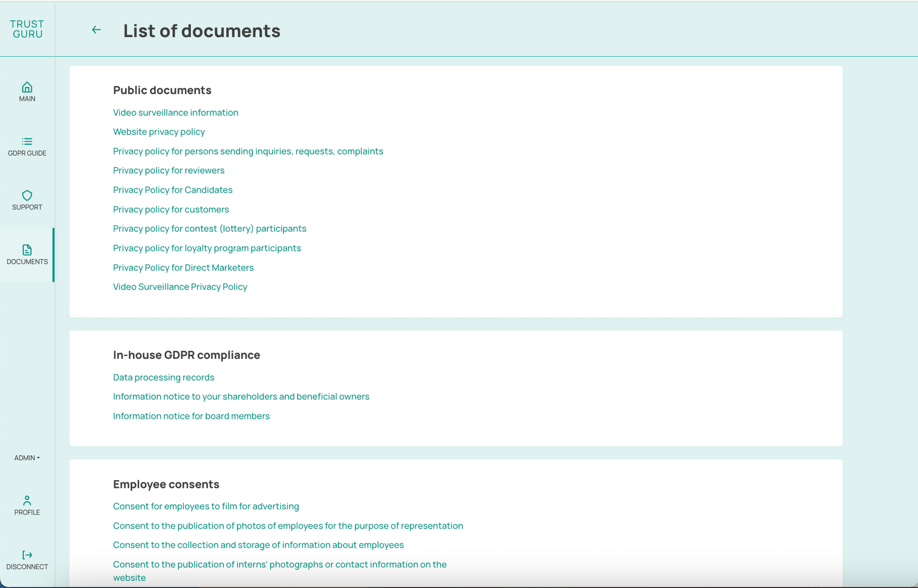The width and height of the screenshot is (918, 588).
Task: Open Information notice for board members
Action: pyautogui.click(x=191, y=416)
